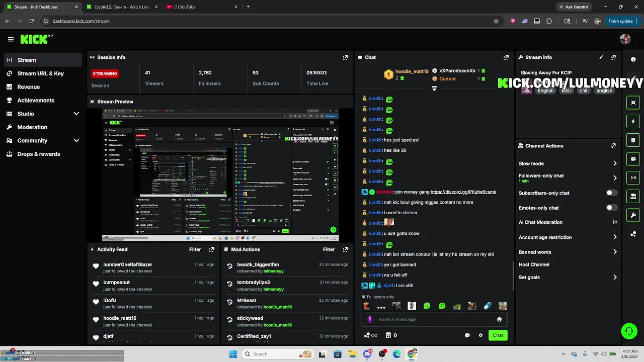
Task: Switch to the YouTube browser tab
Action: coord(201,7)
